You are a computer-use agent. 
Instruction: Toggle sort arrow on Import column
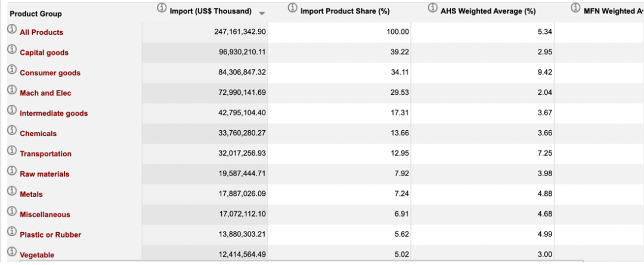(x=262, y=14)
